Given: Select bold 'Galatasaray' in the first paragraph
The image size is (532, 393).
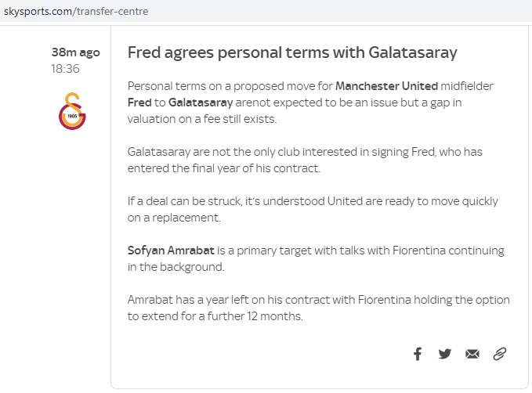Looking at the screenshot, I should tap(201, 103).
